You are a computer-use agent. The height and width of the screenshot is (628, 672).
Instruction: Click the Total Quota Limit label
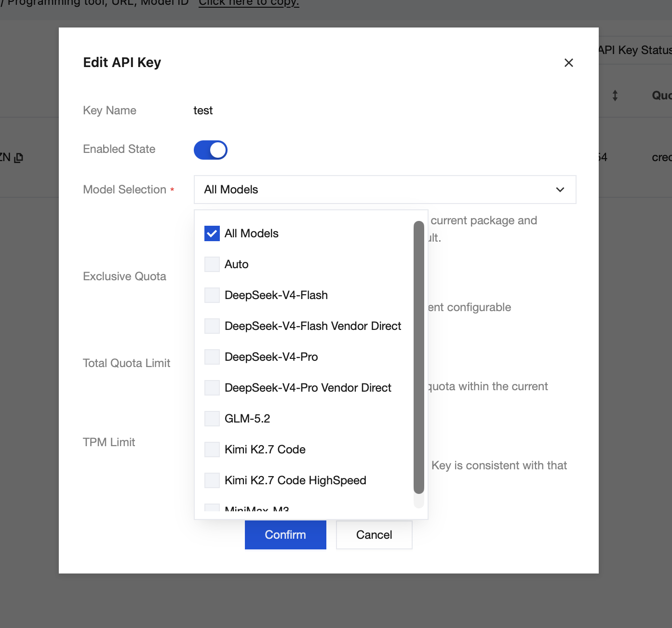[126, 363]
